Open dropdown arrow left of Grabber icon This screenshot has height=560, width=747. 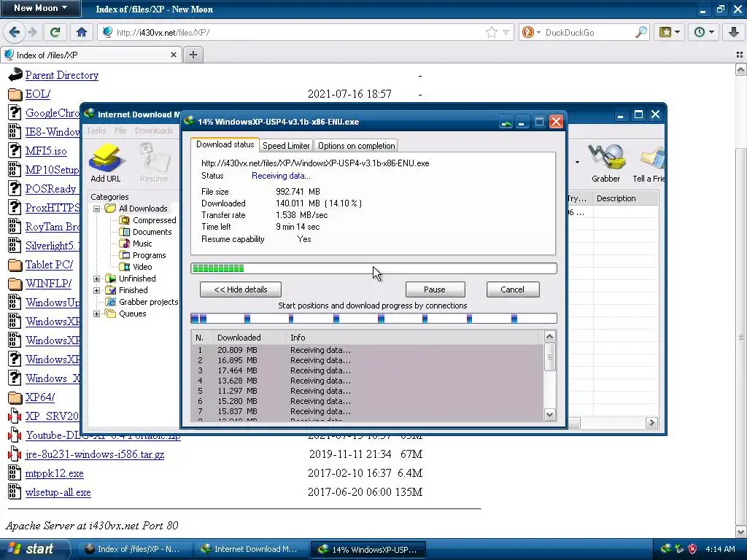[x=578, y=163]
